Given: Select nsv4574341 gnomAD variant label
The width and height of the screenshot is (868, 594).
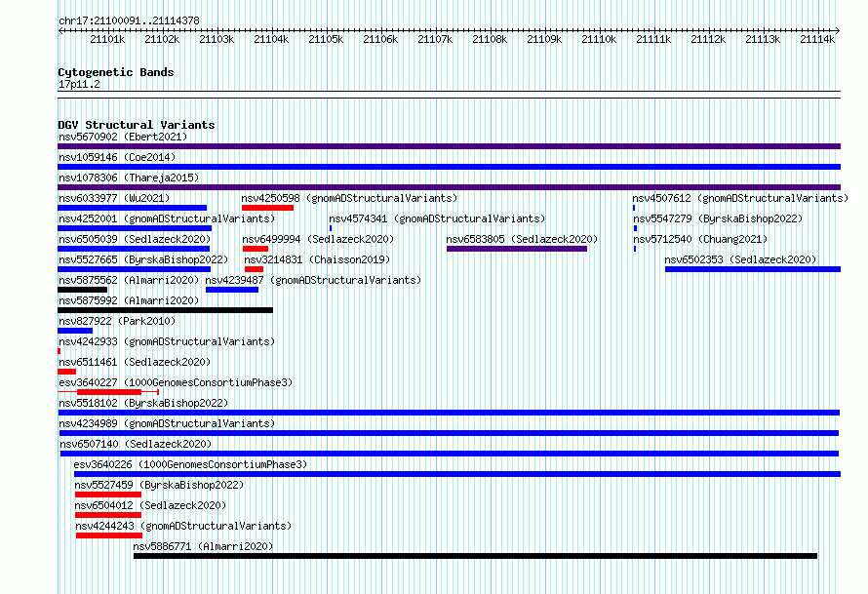Looking at the screenshot, I should pyautogui.click(x=437, y=218).
